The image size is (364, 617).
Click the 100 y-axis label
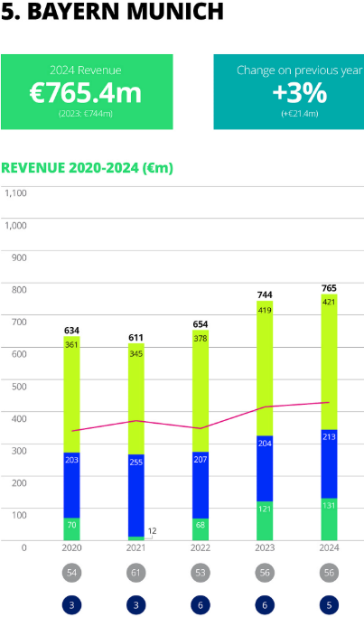pyautogui.click(x=19, y=515)
